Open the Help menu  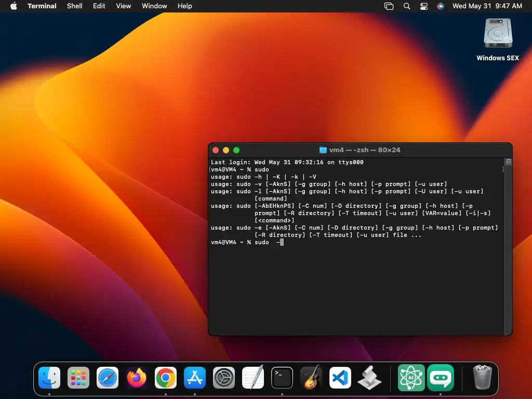(x=185, y=6)
